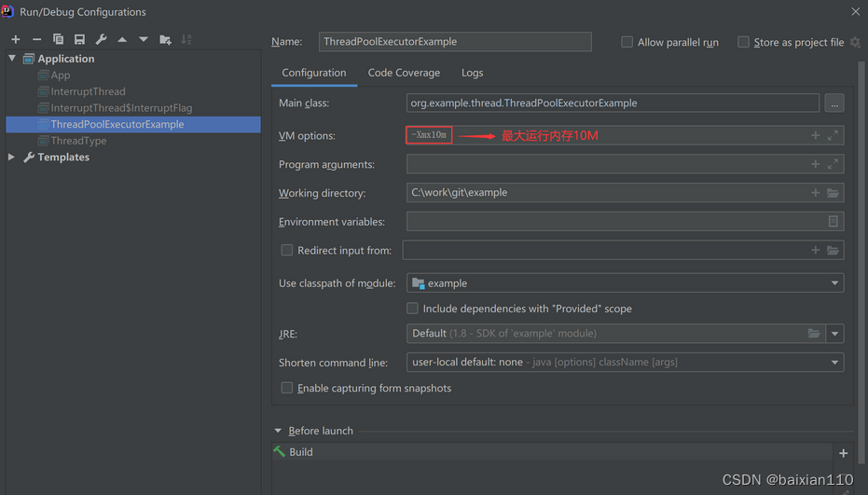Screen dimensions: 868x495
Task: Switch to the Code Coverage tab
Action: pos(404,73)
